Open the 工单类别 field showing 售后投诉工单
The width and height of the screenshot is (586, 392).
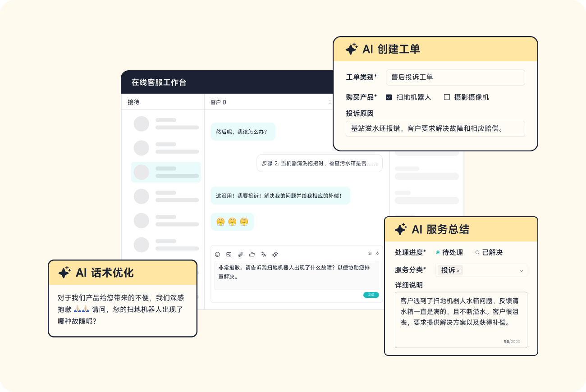point(455,77)
